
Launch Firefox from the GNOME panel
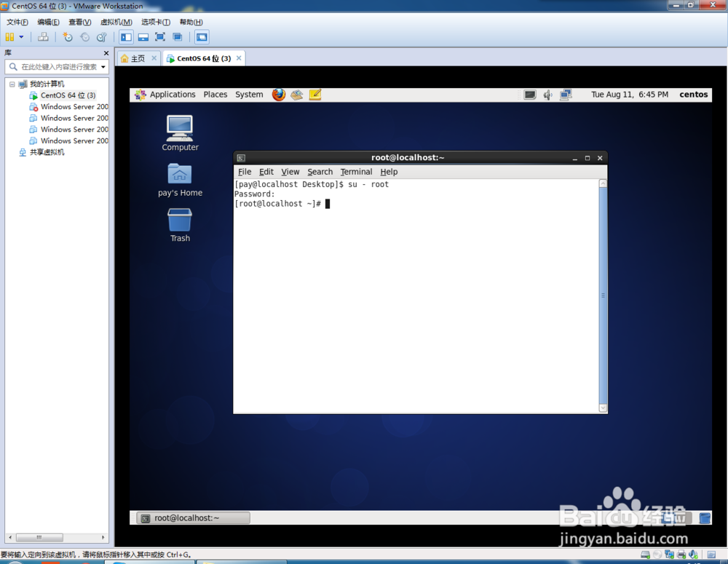pos(279,95)
